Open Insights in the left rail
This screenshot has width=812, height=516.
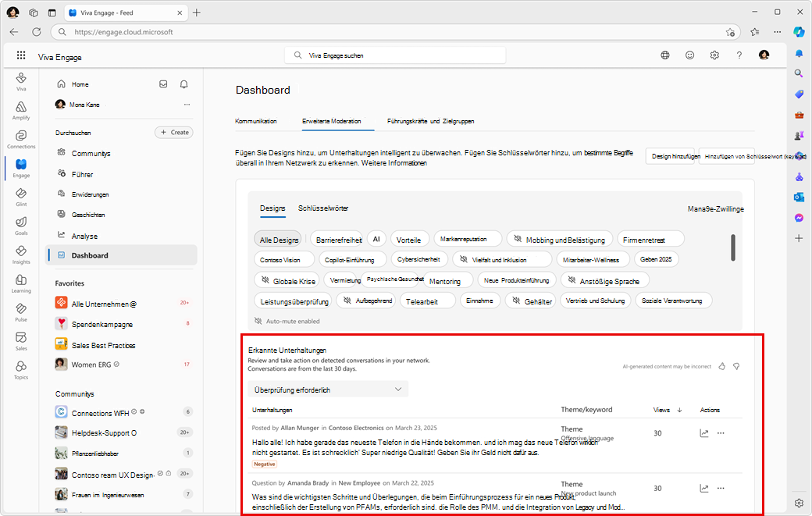tap(21, 254)
